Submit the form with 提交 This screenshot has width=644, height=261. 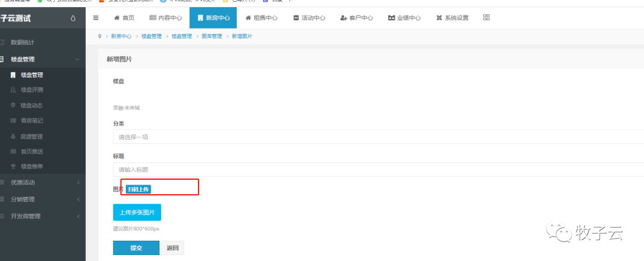137,248
